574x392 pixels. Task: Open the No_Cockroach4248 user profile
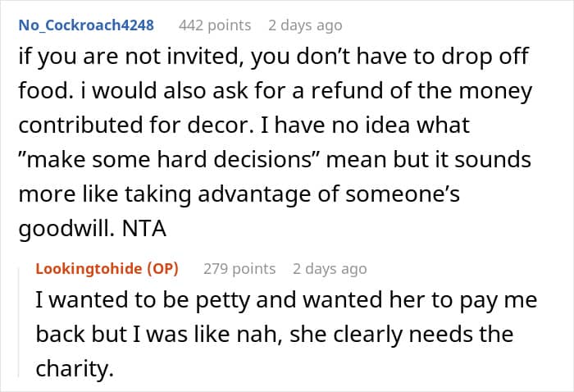coord(86,25)
